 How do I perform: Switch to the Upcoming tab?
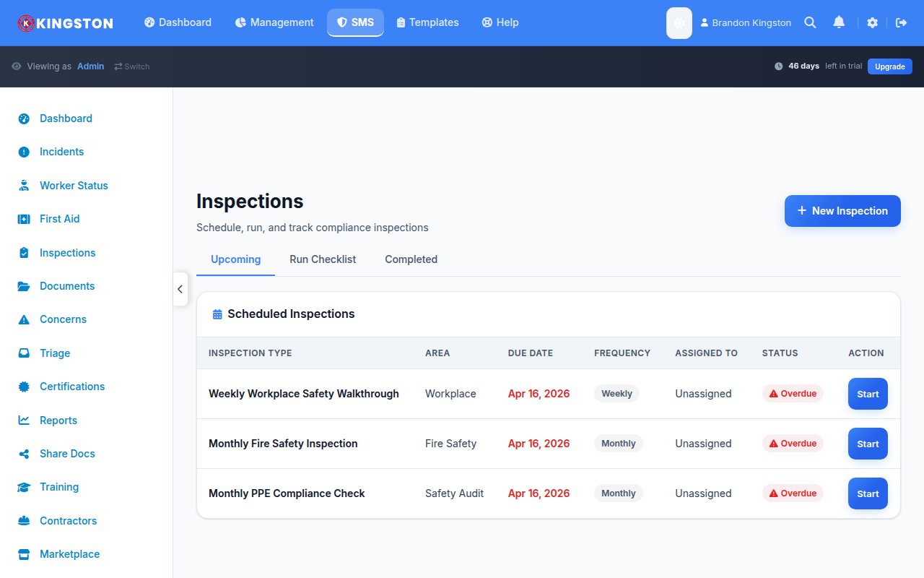tap(235, 259)
